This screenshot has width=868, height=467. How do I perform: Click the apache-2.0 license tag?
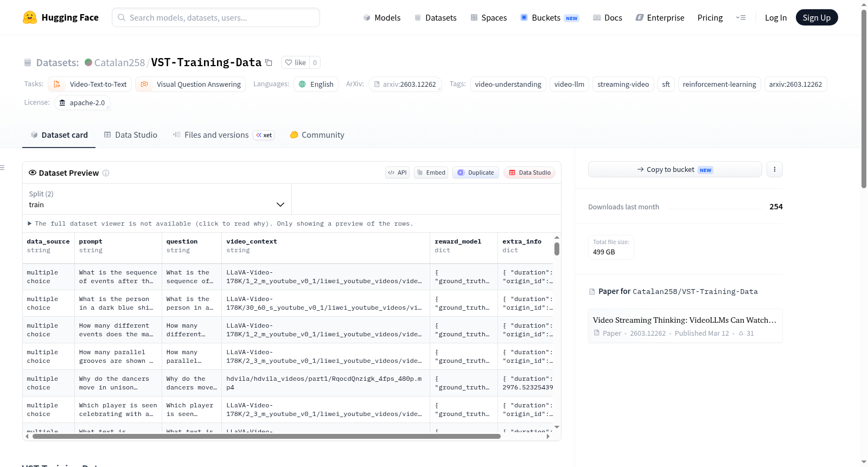(x=82, y=103)
